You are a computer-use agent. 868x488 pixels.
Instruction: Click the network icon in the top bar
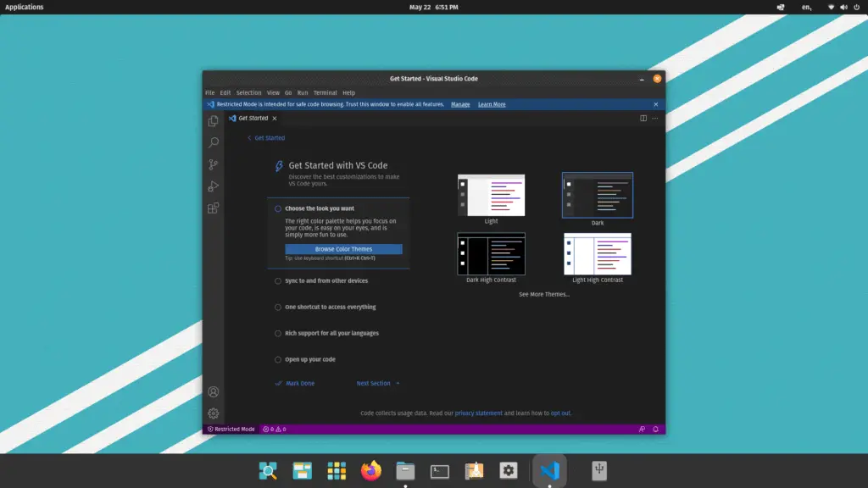pyautogui.click(x=831, y=7)
